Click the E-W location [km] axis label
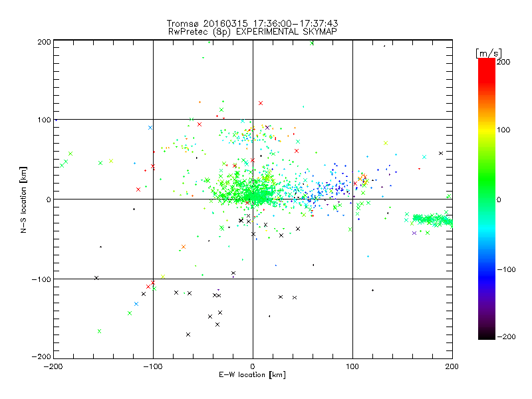The image size is (532, 399). tap(252, 374)
